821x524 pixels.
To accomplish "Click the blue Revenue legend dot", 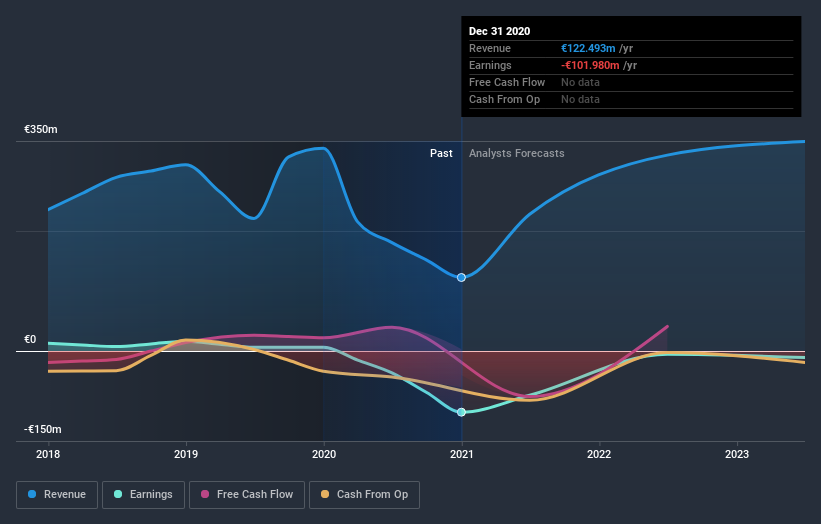I will 32,494.
